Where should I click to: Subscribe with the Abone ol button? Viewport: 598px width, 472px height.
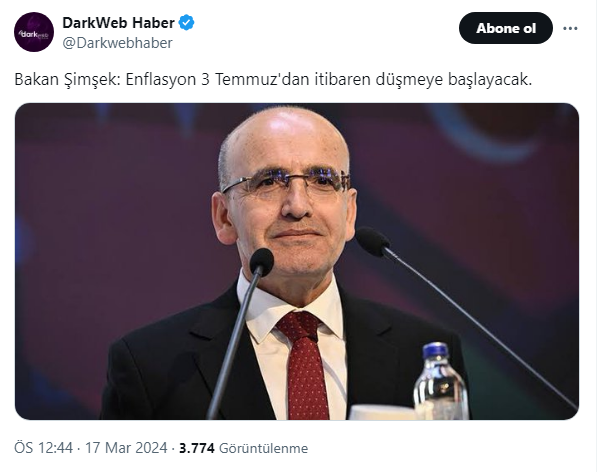pos(506,28)
